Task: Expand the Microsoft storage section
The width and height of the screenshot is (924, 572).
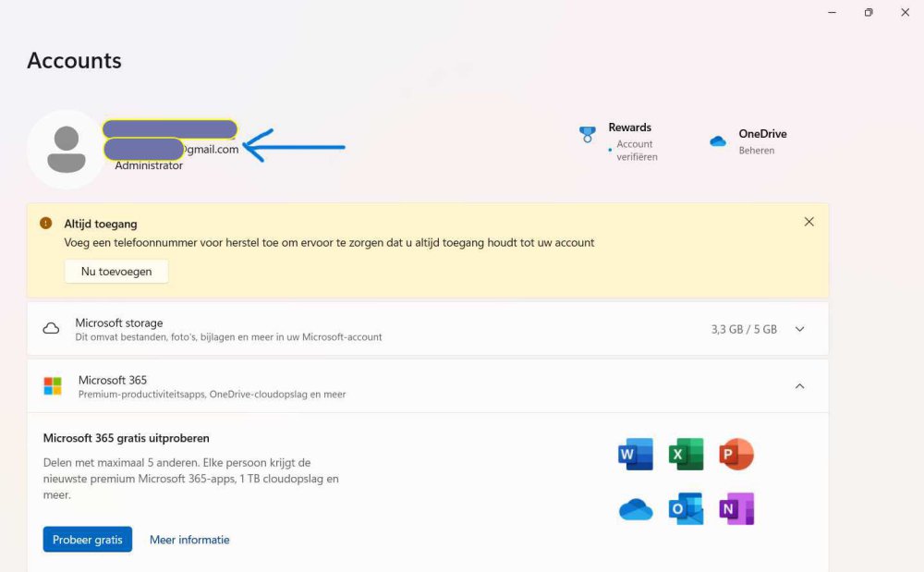Action: 799,329
